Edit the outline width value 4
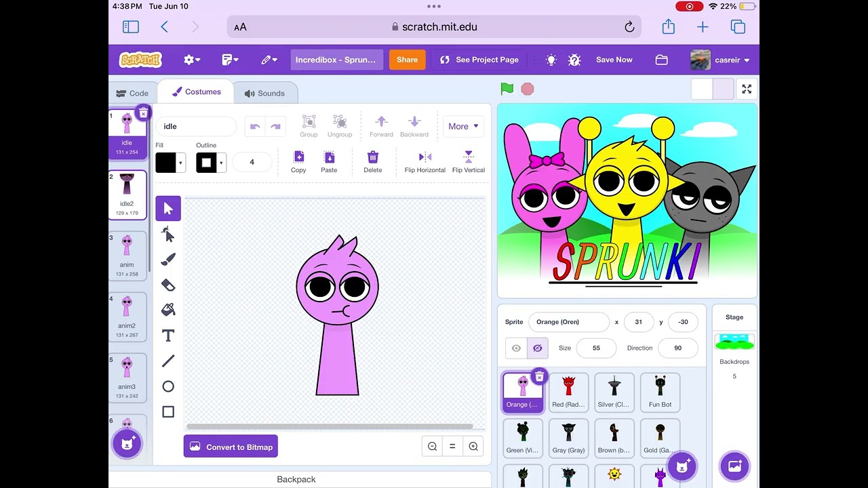 click(x=252, y=162)
